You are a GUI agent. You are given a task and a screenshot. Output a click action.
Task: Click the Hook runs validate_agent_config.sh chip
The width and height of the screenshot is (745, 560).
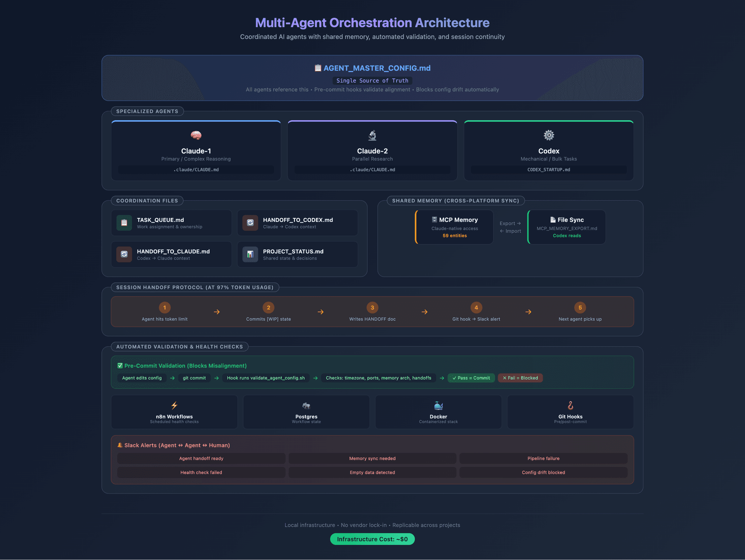point(266,378)
